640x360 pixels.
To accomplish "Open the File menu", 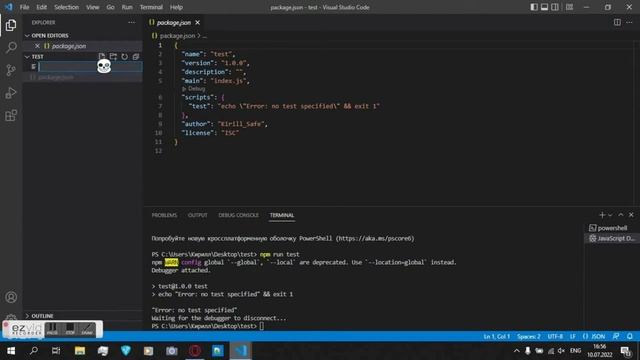I will [24, 7].
